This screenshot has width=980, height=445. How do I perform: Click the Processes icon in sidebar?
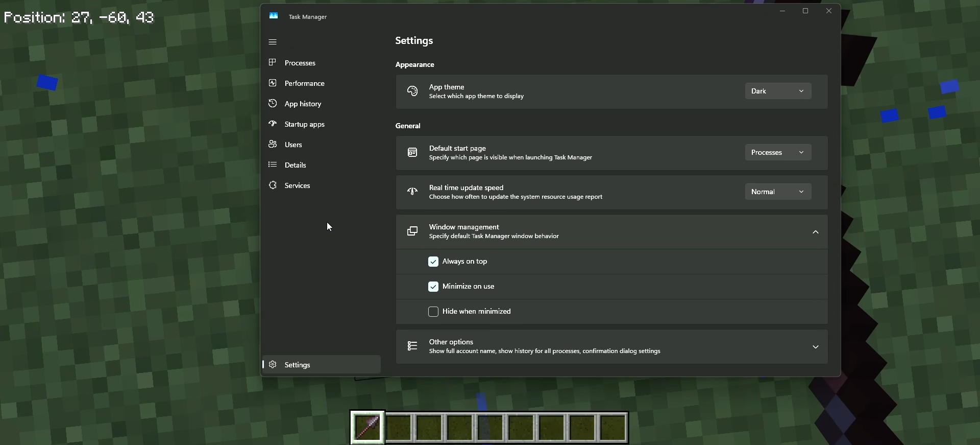pos(273,62)
